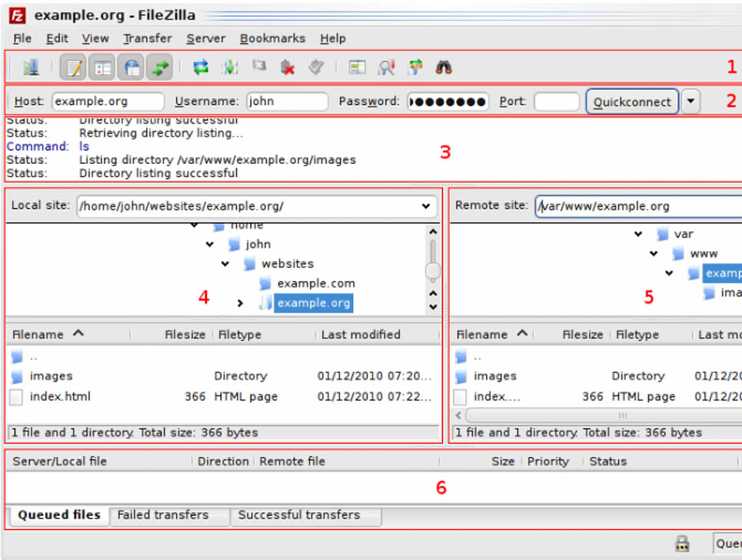Switch to the Failed transfers tab
Viewport: 742px width, 560px height.
[163, 515]
